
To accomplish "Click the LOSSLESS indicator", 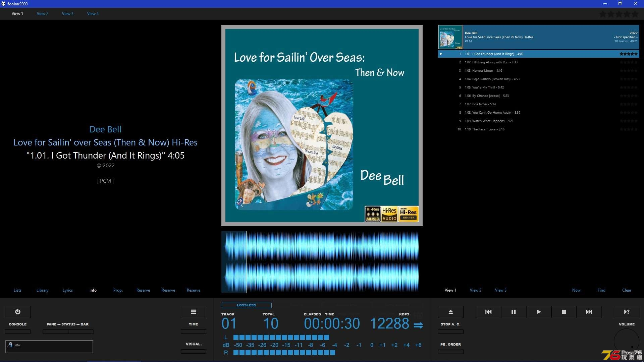I will coord(247,305).
